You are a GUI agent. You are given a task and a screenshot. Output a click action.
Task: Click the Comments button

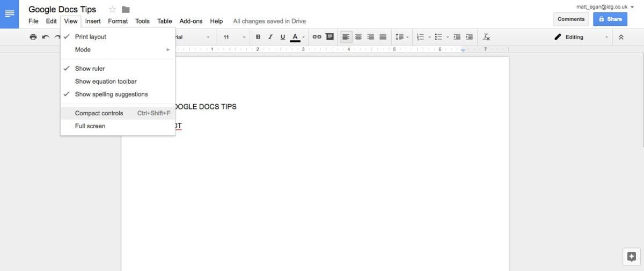[x=571, y=19]
